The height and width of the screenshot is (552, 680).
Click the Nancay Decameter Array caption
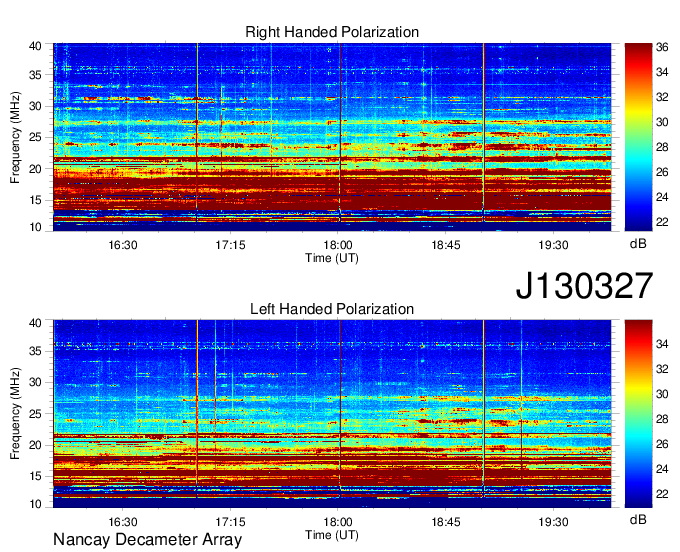point(147,540)
